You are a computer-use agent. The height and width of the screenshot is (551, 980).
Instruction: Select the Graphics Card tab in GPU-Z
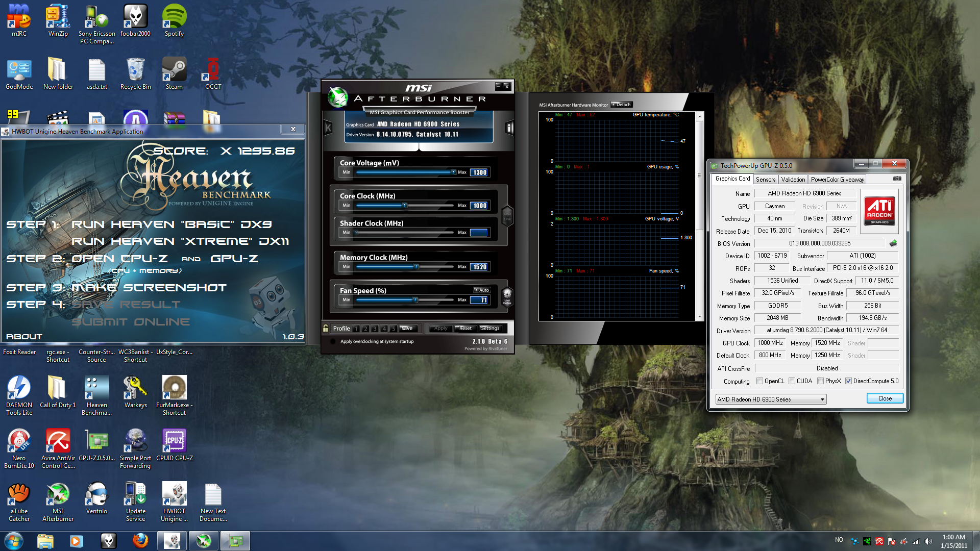pos(732,179)
